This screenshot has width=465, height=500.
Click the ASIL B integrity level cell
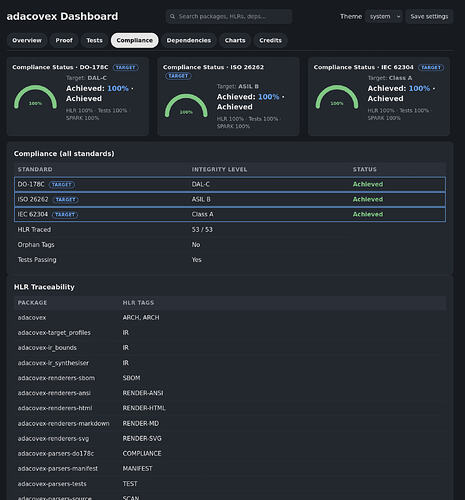click(201, 199)
